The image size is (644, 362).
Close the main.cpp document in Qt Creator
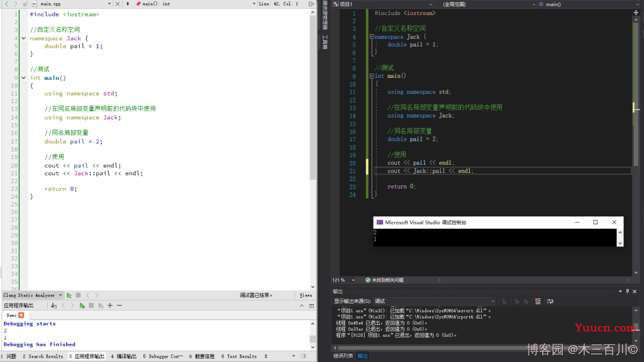point(118,4)
